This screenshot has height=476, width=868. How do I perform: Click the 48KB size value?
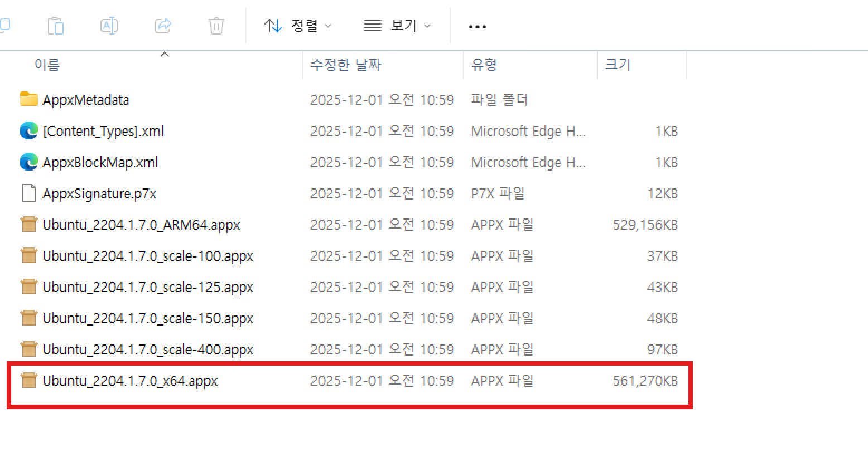click(663, 318)
